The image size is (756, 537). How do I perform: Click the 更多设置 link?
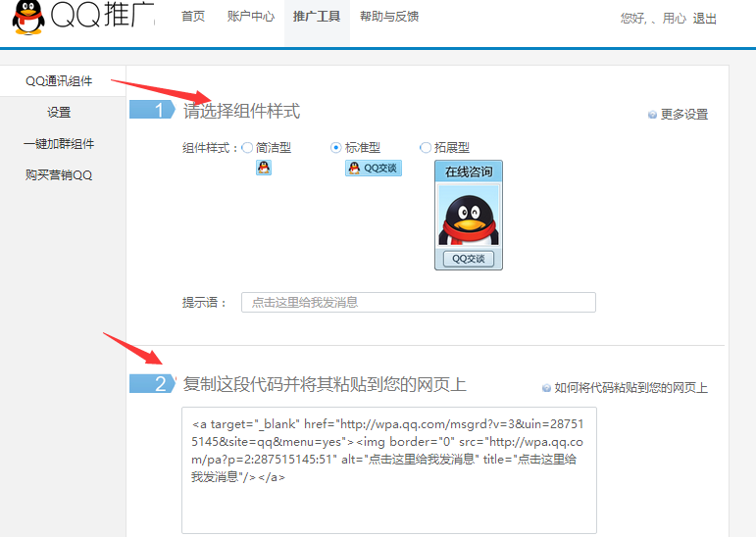pos(684,115)
